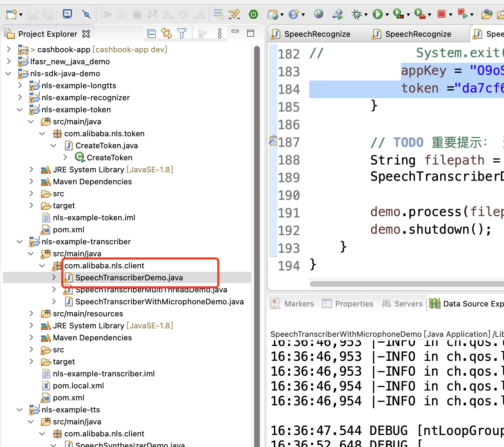Select SpeechTranscriberWithMicrophoneDemo.java file
Image resolution: width=504 pixels, height=447 pixels.
(160, 302)
